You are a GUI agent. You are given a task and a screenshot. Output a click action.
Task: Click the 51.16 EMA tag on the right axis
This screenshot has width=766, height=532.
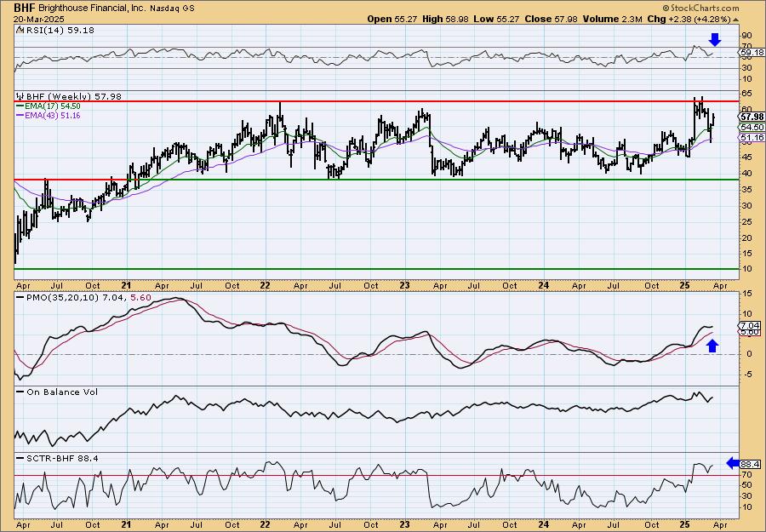pos(752,138)
